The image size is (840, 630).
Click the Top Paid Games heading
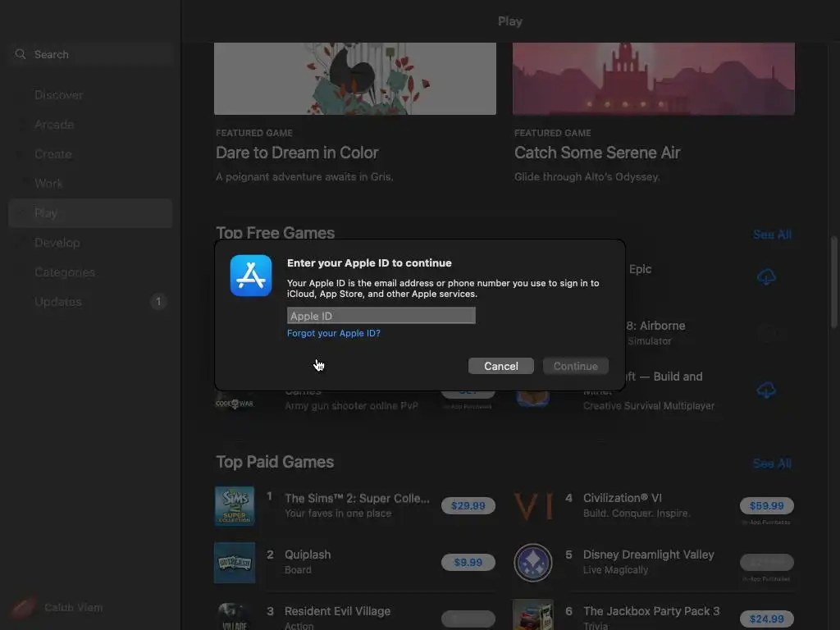tap(275, 462)
